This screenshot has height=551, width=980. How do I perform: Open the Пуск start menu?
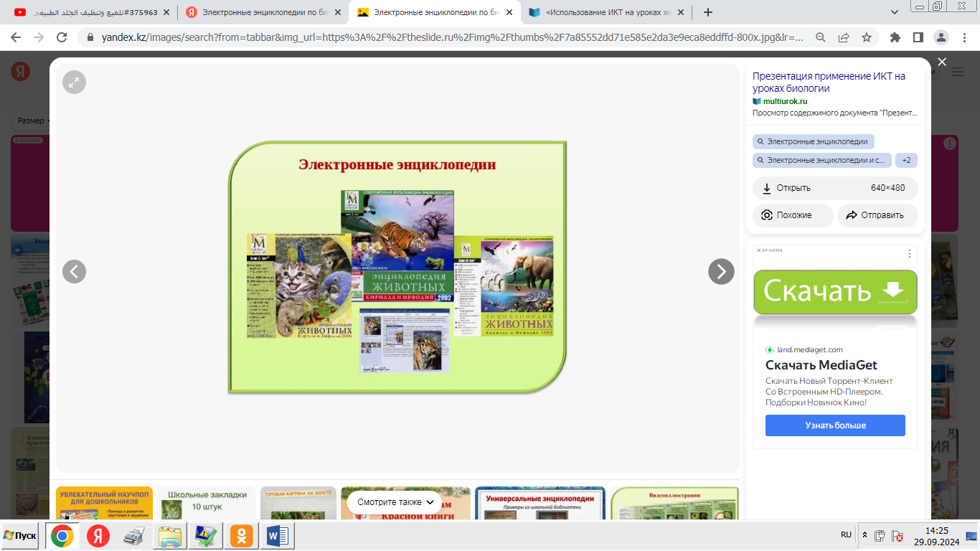coord(20,536)
